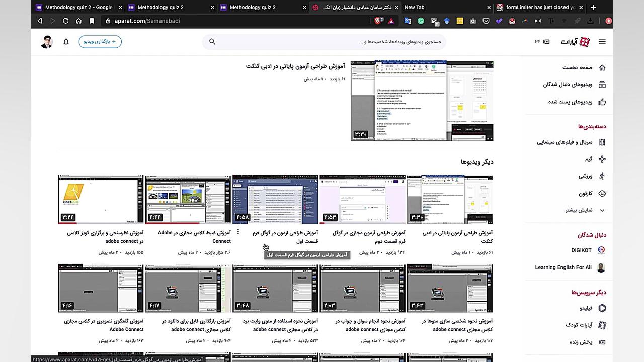644x362 pixels.
Task: Open the home page via sidebar home icon
Action: point(602,67)
